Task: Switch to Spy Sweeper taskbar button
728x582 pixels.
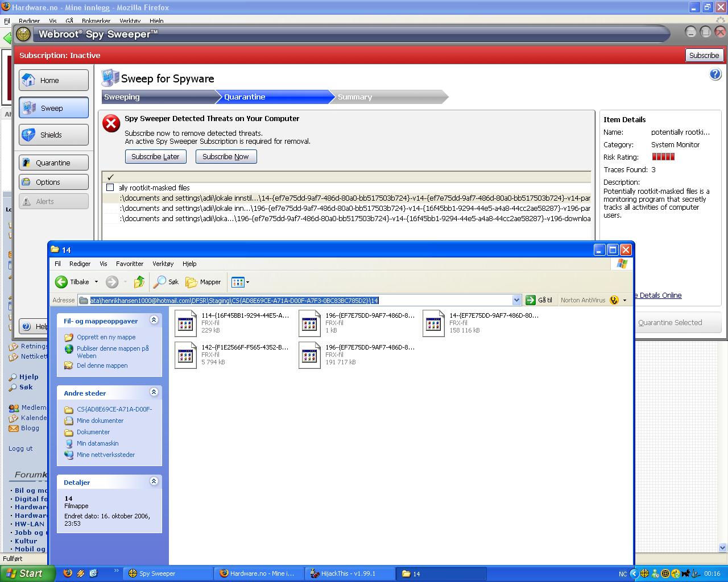Action: [x=169, y=573]
